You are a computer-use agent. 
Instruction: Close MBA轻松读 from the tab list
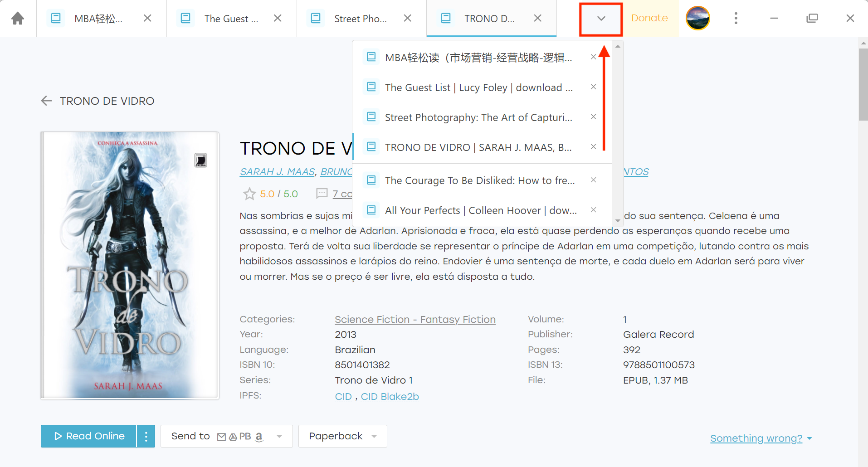pyautogui.click(x=593, y=57)
